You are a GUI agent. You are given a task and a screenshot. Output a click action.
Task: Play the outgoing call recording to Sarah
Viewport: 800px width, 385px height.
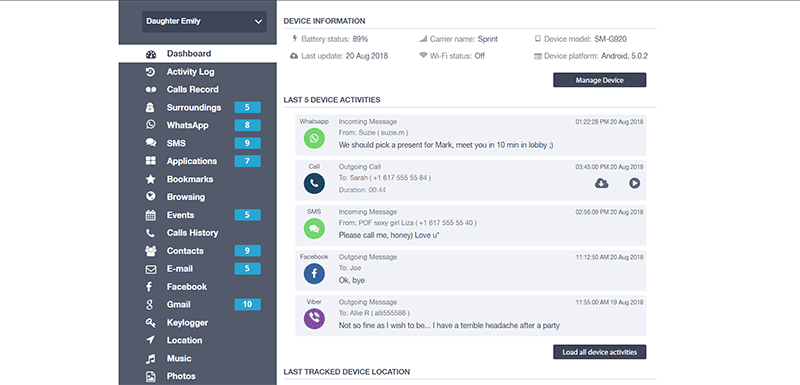pos(635,183)
